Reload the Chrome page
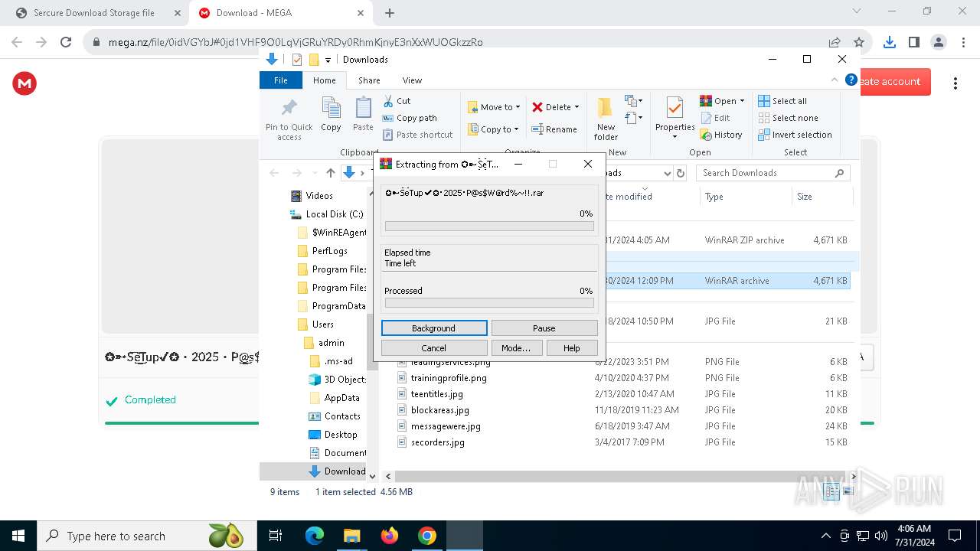Viewport: 980px width, 551px height. pyautogui.click(x=66, y=42)
